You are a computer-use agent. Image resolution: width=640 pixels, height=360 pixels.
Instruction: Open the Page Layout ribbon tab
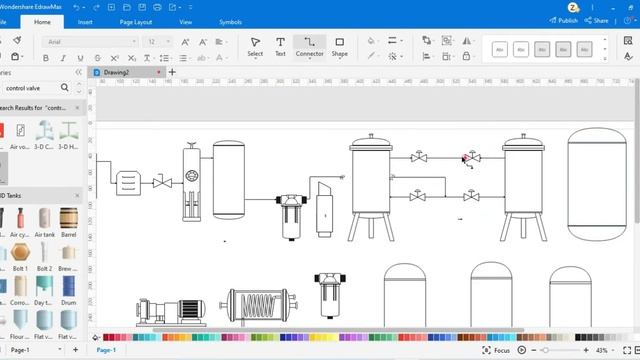click(136, 22)
